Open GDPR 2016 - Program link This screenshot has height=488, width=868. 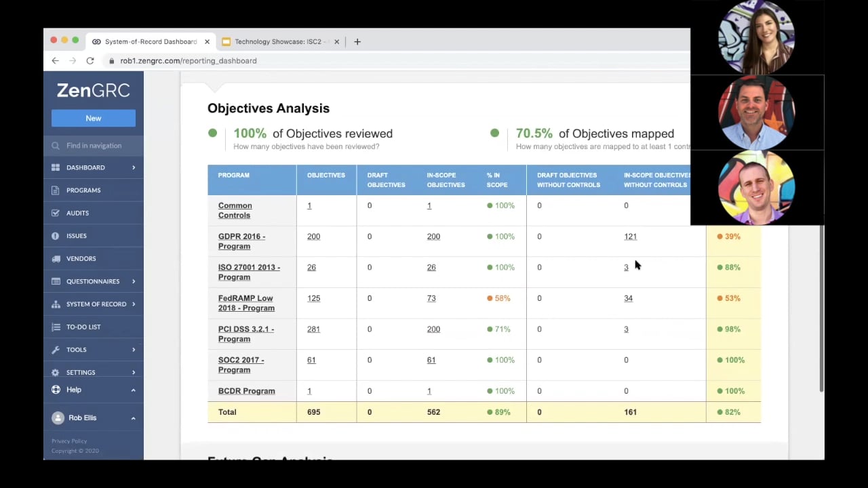pyautogui.click(x=241, y=241)
